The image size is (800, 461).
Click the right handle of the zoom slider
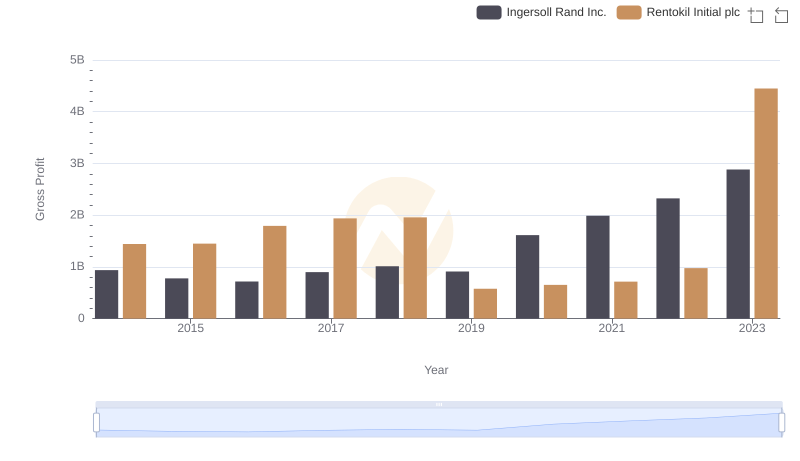pos(781,422)
